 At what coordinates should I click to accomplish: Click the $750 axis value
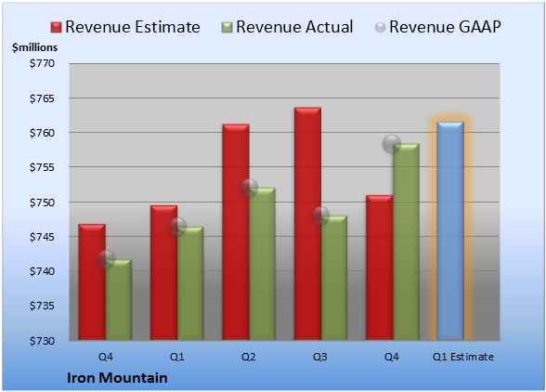[42, 203]
